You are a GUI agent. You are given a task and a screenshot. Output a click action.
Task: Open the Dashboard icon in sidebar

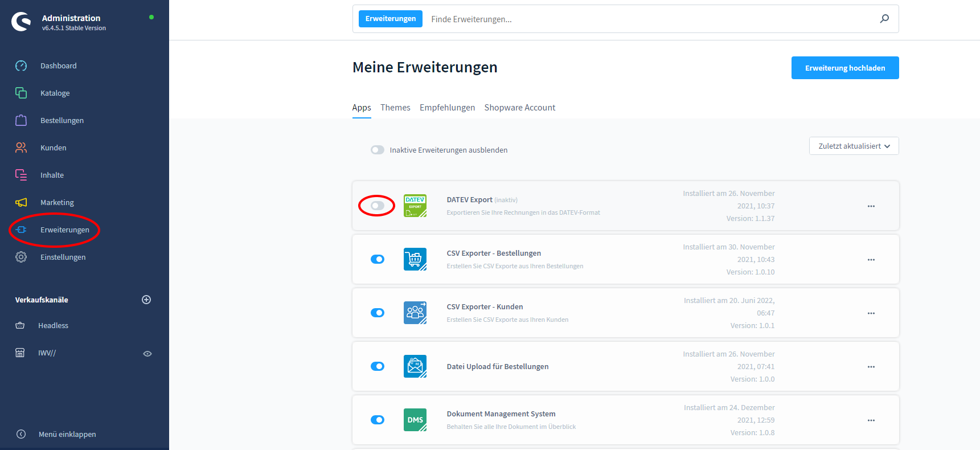pos(21,66)
